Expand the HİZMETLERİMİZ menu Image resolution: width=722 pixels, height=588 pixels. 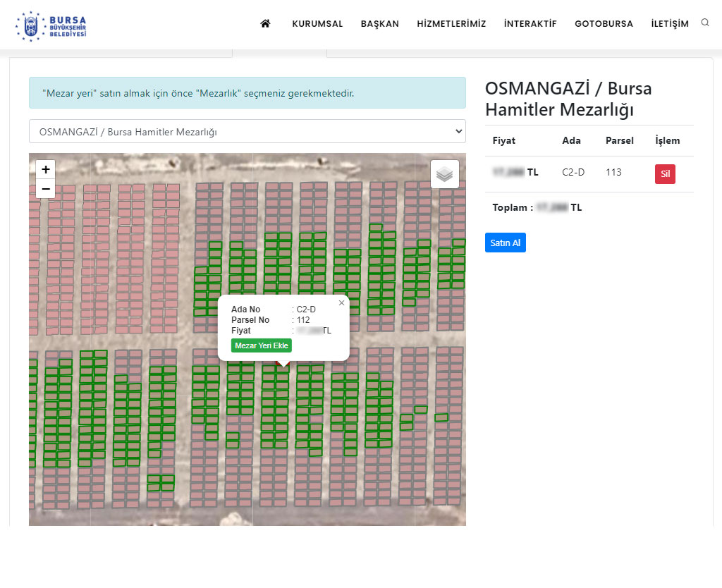(x=451, y=24)
